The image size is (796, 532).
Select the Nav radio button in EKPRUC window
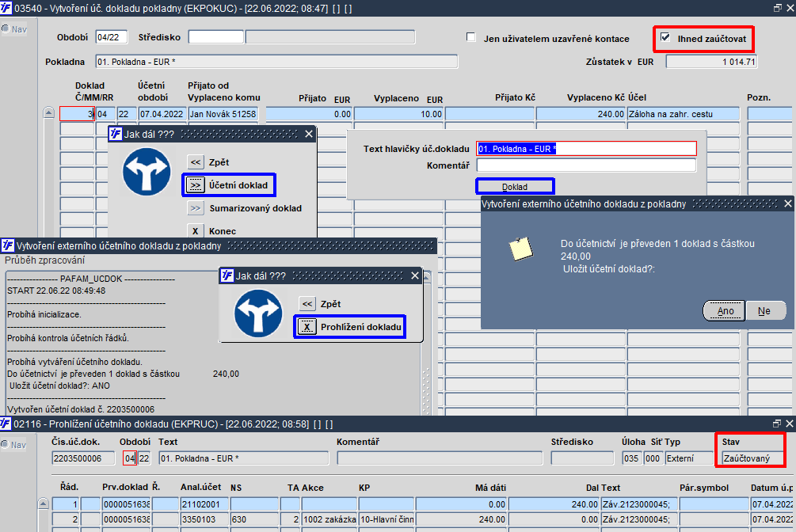pos(6,445)
